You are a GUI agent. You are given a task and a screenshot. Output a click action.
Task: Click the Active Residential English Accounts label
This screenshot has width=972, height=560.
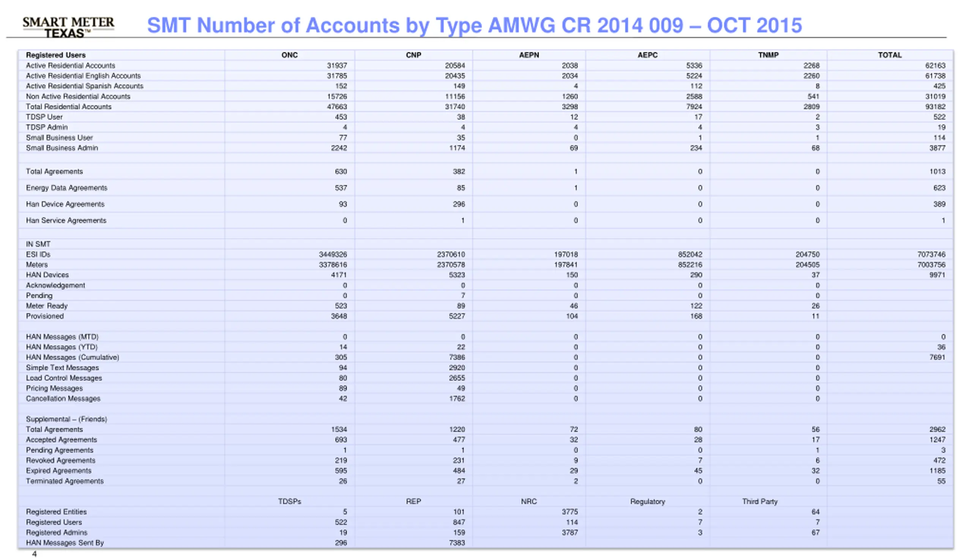click(83, 76)
